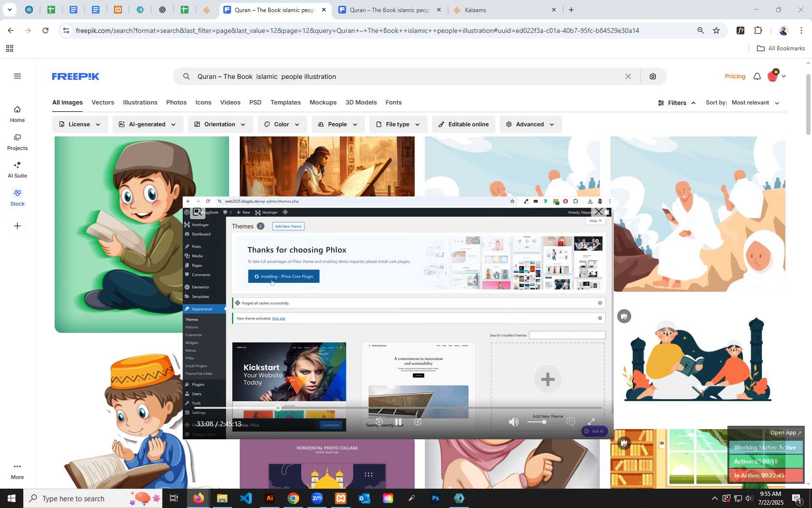
Task: Expand the License filter dropdown
Action: pyautogui.click(x=80, y=124)
